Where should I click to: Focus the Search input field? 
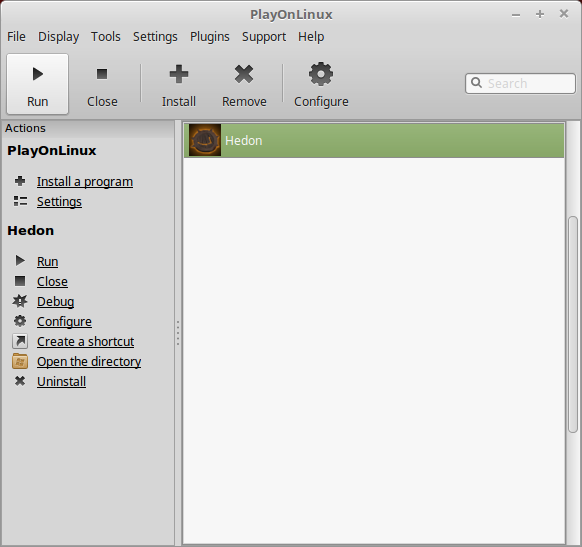pos(520,83)
